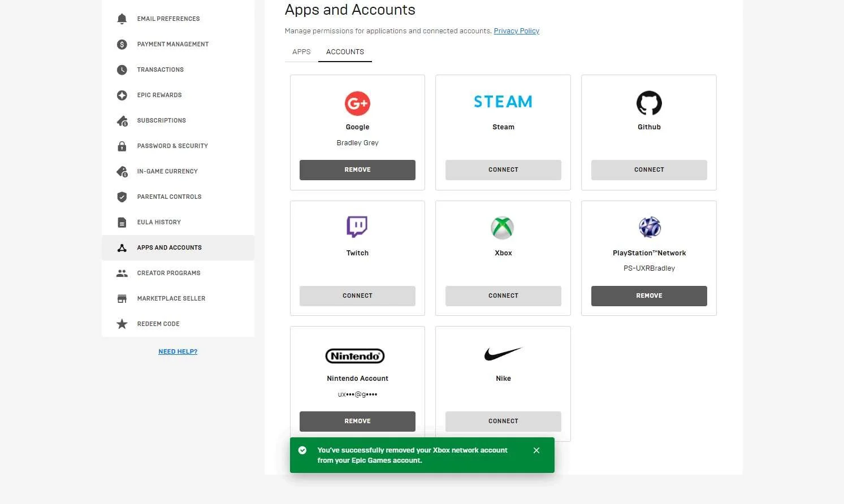This screenshot has height=504, width=844.
Task: Dismiss the Xbox removal notification
Action: pyautogui.click(x=536, y=450)
